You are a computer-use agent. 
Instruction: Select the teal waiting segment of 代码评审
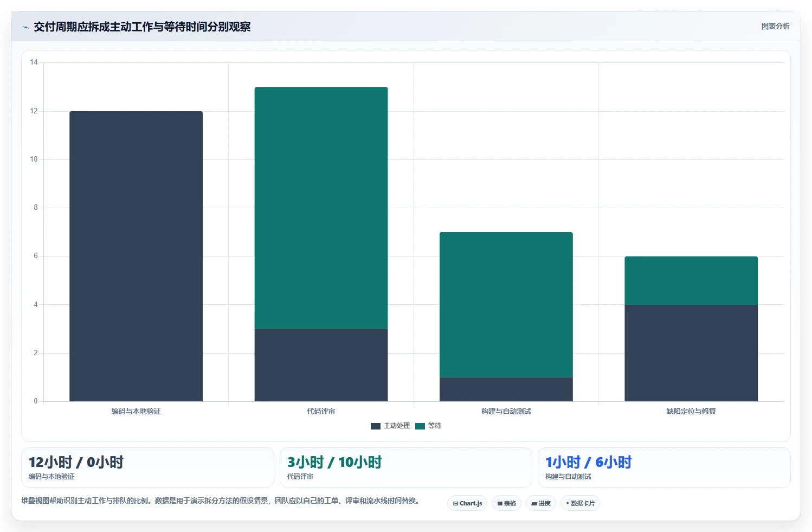point(321,208)
